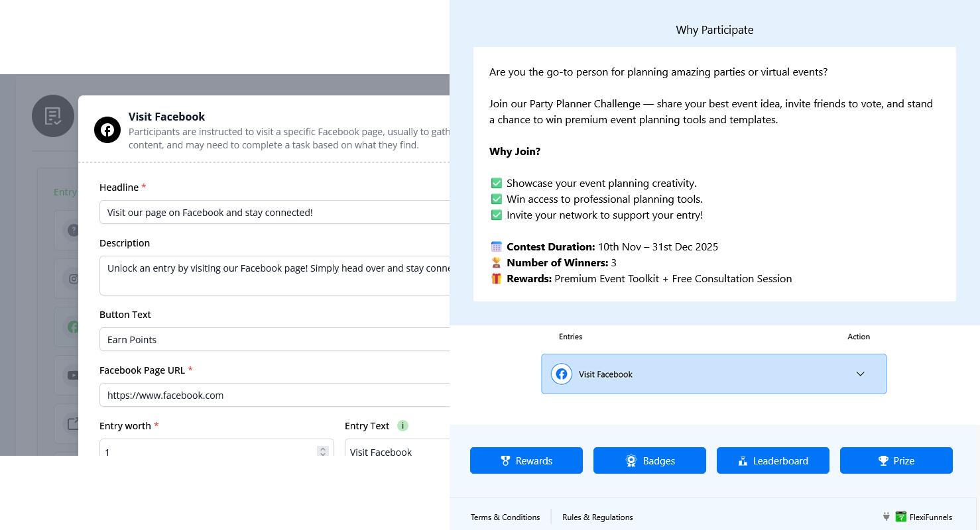Click the Facebook icon in Visit Facebook entry
The width and height of the screenshot is (980, 530).
(562, 374)
